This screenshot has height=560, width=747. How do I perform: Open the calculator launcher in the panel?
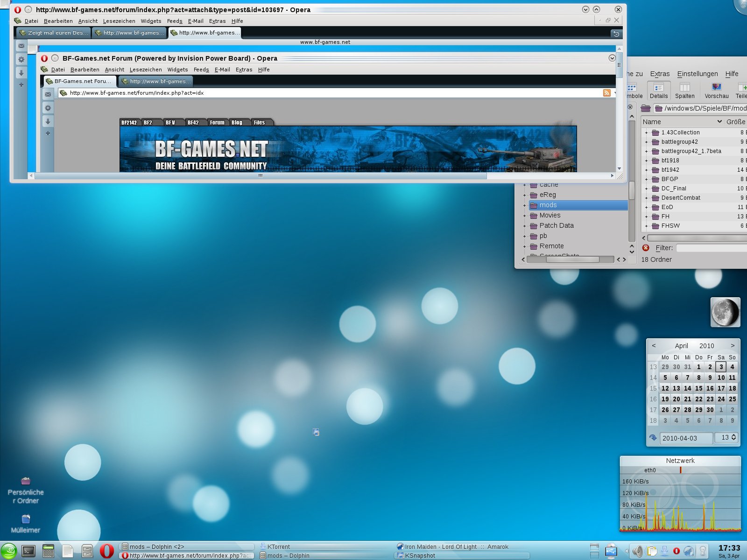tap(48, 551)
